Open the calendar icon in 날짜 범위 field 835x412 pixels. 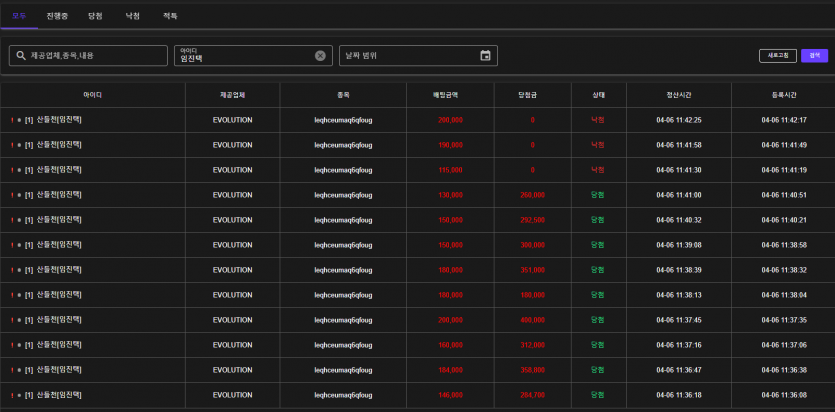pos(485,55)
